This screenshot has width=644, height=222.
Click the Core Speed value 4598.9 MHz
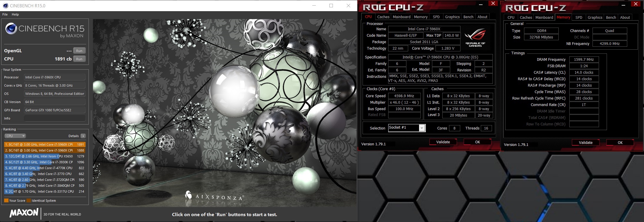pos(404,96)
